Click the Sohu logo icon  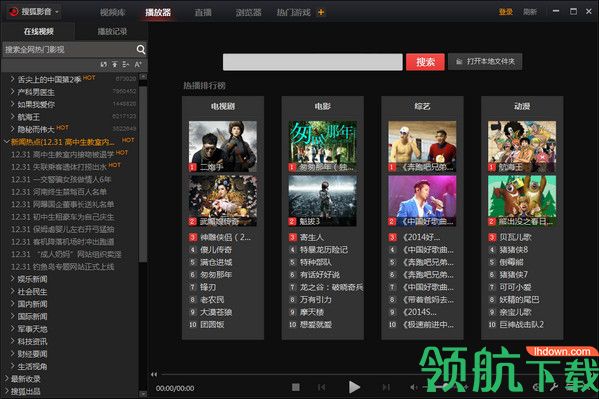(13, 12)
